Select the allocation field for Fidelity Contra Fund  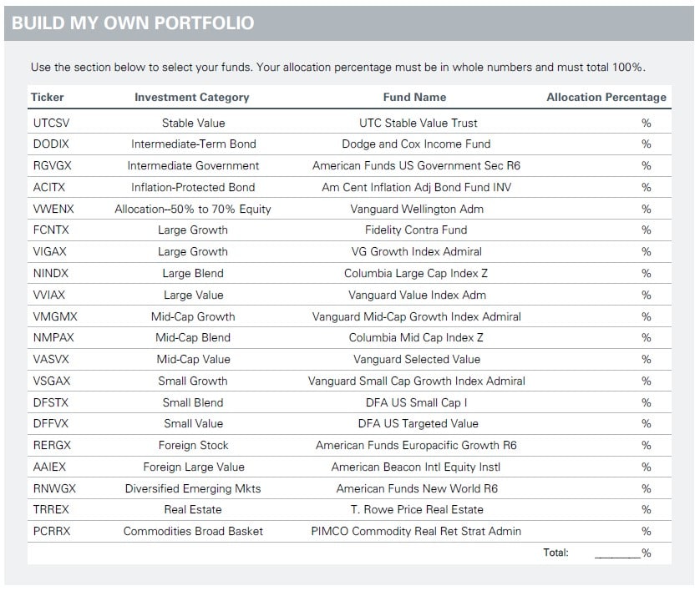click(626, 230)
